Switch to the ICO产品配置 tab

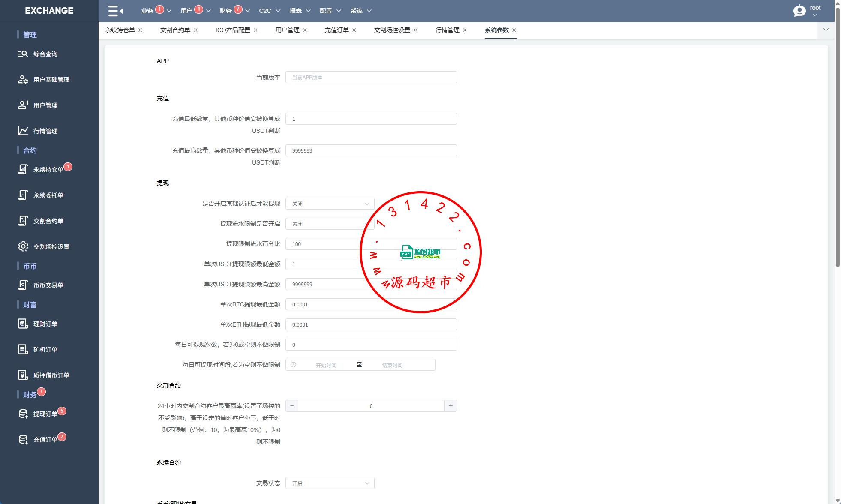[x=233, y=30]
